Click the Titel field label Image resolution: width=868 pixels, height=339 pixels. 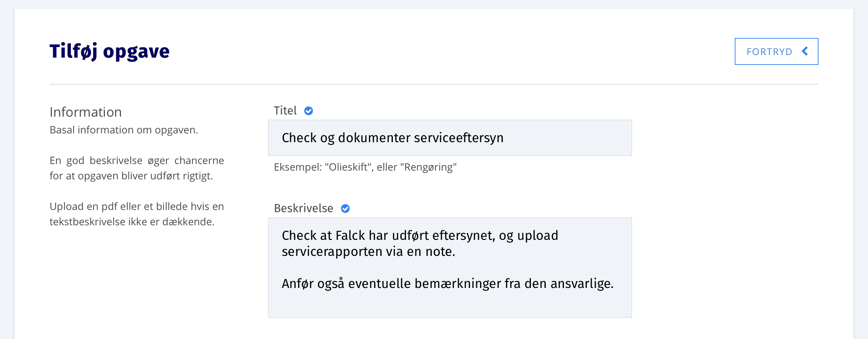click(x=285, y=111)
